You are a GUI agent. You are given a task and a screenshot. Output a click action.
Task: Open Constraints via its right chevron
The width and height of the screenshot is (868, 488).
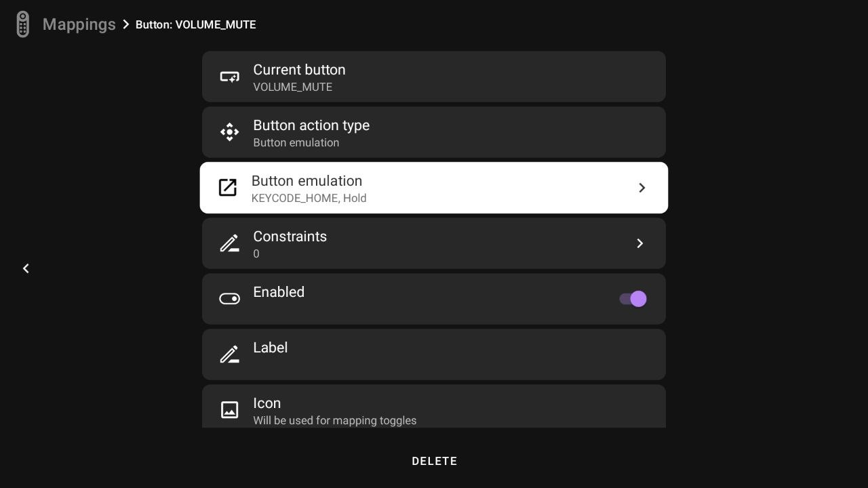[x=639, y=243]
